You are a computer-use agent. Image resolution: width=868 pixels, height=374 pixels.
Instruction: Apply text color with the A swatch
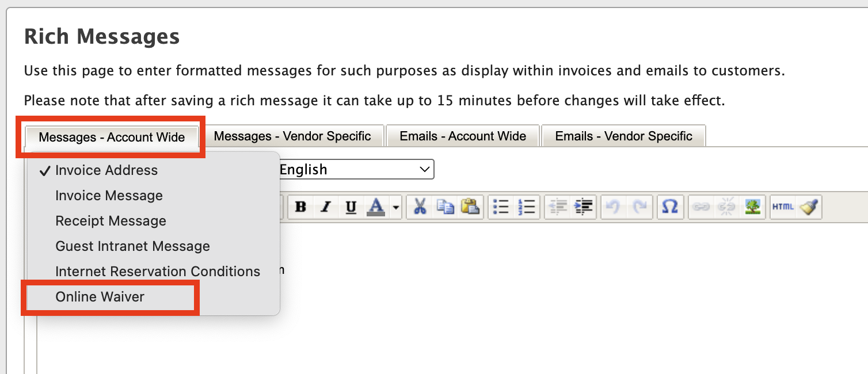(376, 207)
